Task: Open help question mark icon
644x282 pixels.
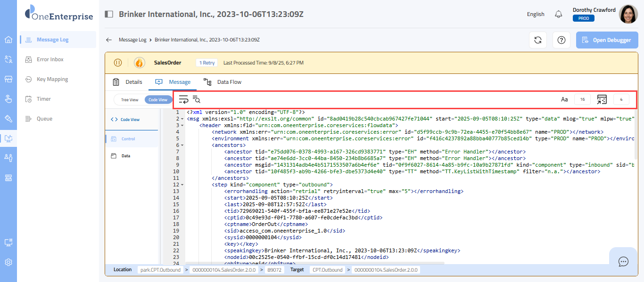Action: click(x=561, y=40)
